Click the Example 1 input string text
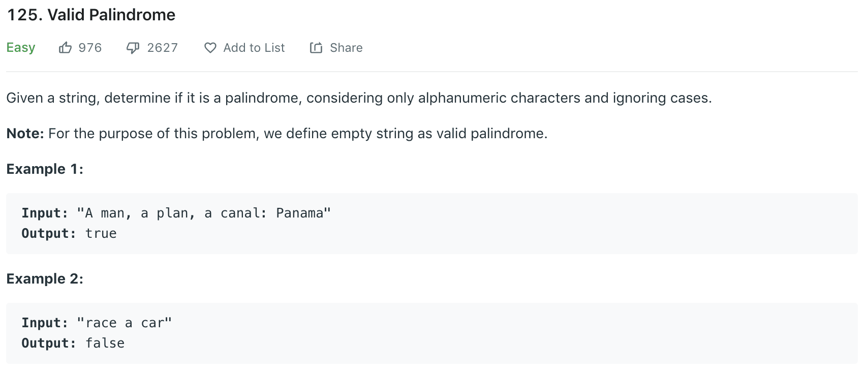868x374 pixels. (204, 213)
